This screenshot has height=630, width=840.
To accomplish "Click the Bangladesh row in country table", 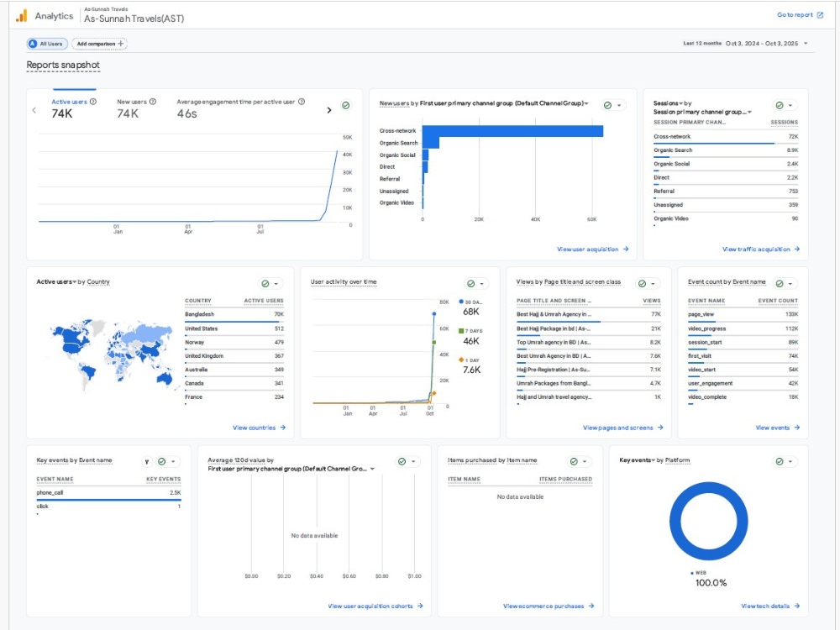I will coord(234,314).
